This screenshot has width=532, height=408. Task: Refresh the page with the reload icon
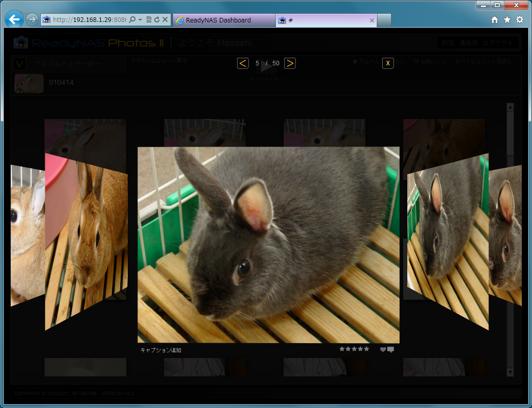[x=157, y=20]
